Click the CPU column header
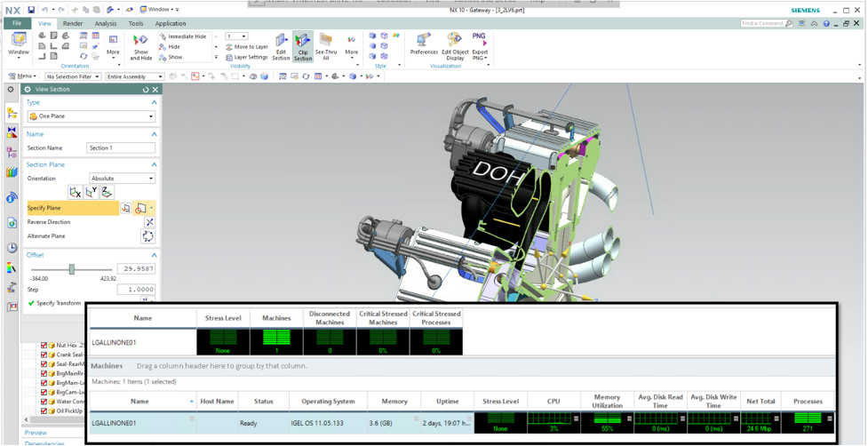 pos(553,402)
